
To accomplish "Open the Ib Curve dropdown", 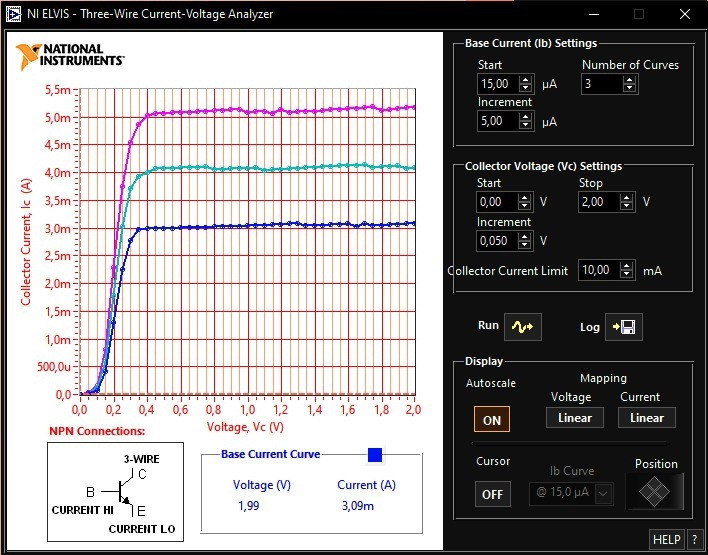I will coord(571,492).
